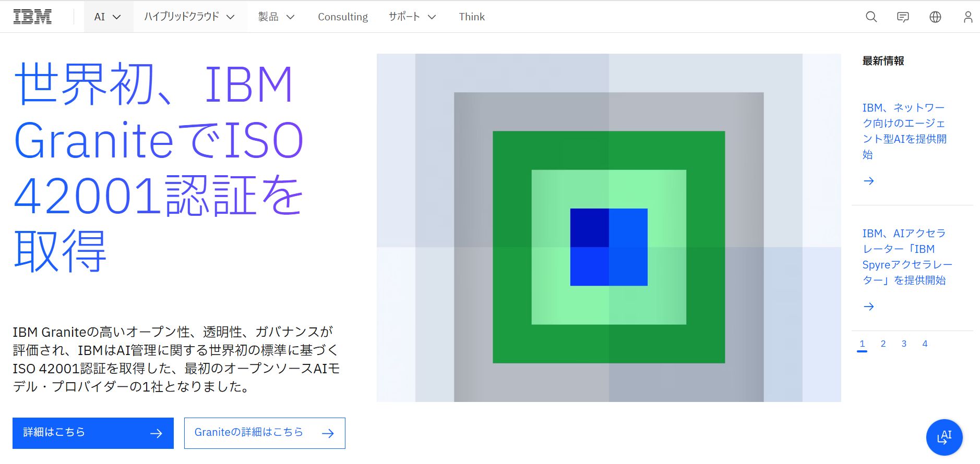
Task: Open the globe region selector icon
Action: (935, 17)
